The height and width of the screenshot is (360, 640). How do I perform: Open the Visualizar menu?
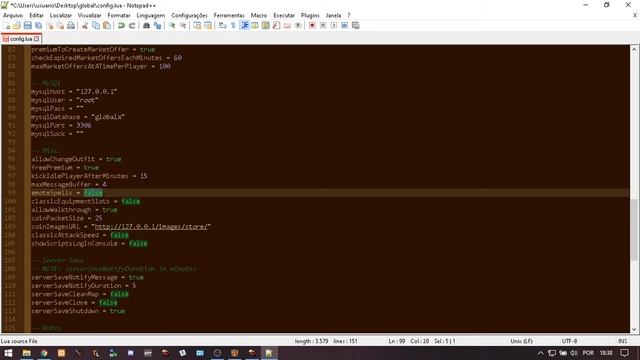click(x=89, y=15)
